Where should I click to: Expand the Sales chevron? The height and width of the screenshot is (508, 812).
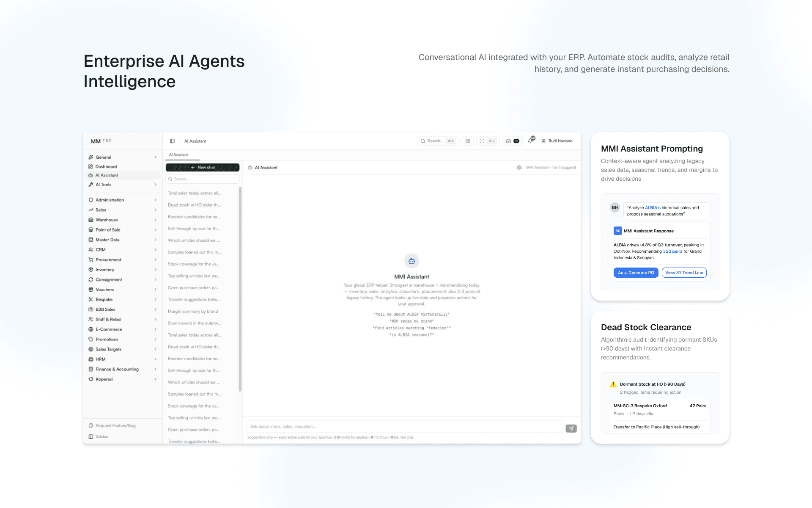156,210
